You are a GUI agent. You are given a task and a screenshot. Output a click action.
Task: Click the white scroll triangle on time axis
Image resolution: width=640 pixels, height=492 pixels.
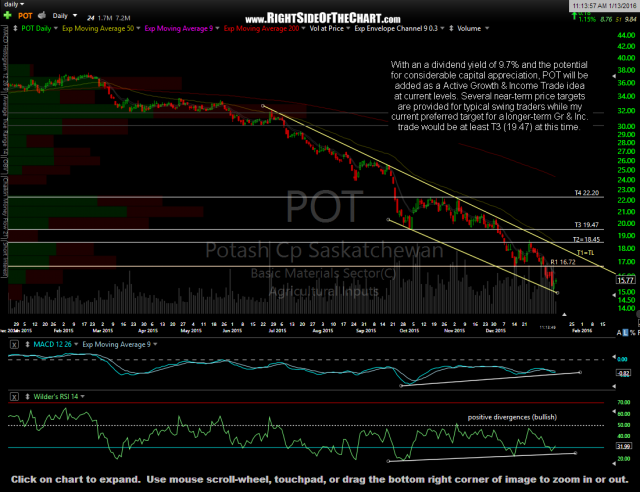(564, 314)
